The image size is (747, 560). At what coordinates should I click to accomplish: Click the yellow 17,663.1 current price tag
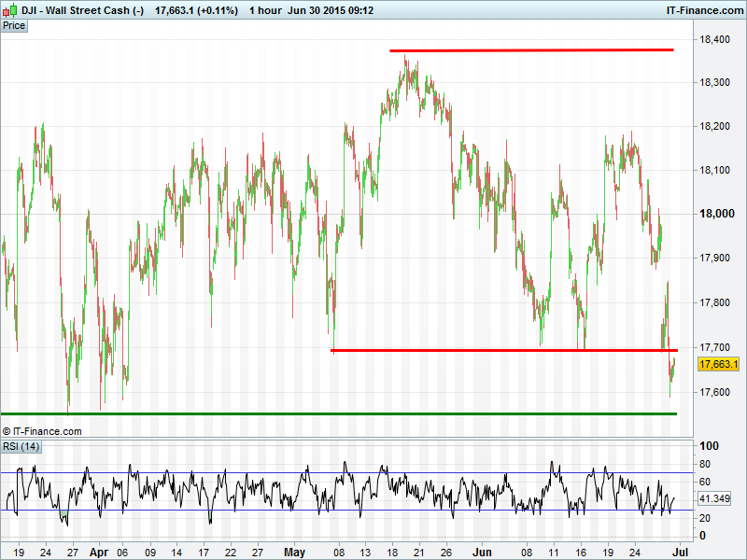pyautogui.click(x=719, y=364)
